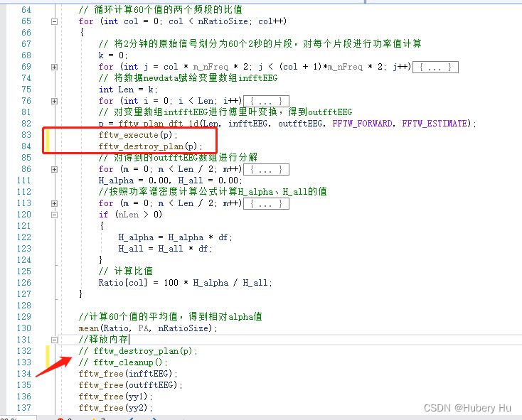This screenshot has width=522, height=420.
Task: Click comment on line 129 about alpha值
Action: pos(171,316)
